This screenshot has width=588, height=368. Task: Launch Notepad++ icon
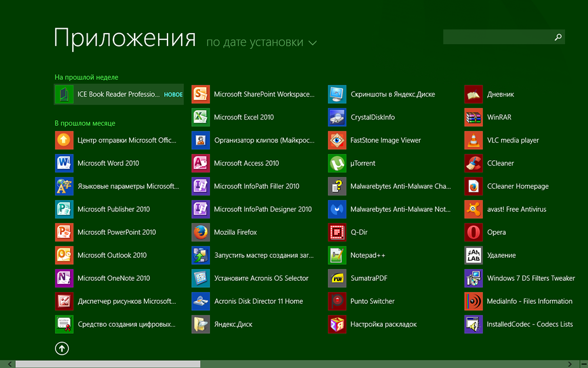click(x=337, y=256)
